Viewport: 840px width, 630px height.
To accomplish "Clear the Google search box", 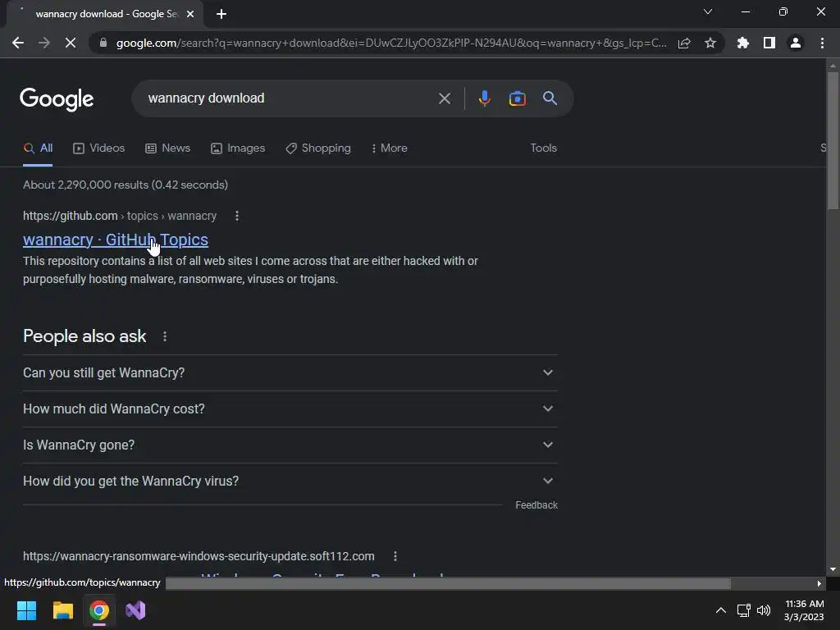I will (x=444, y=98).
